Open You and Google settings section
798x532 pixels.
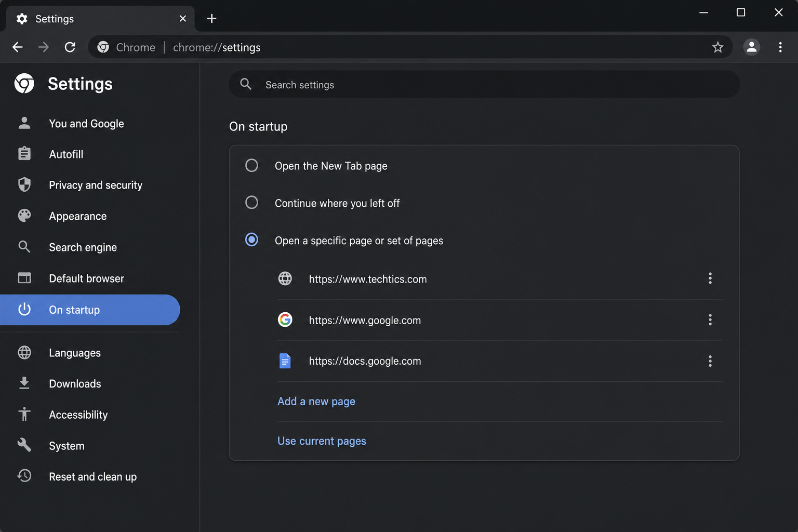(90, 124)
